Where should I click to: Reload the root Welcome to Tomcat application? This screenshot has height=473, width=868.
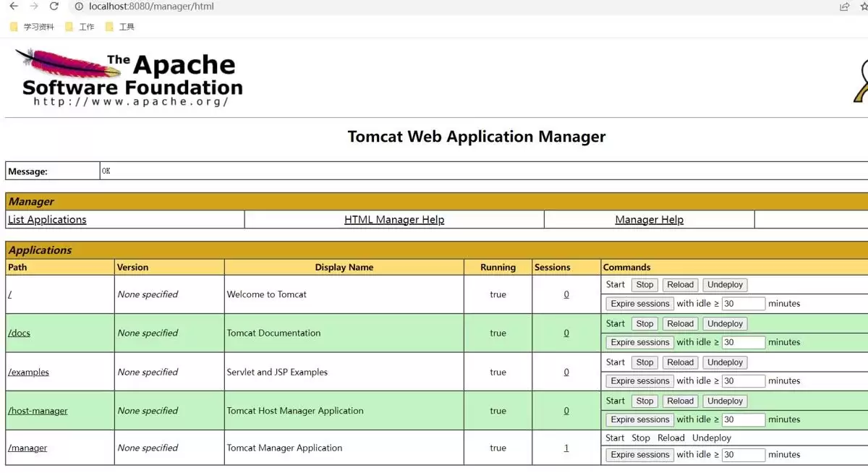point(680,285)
